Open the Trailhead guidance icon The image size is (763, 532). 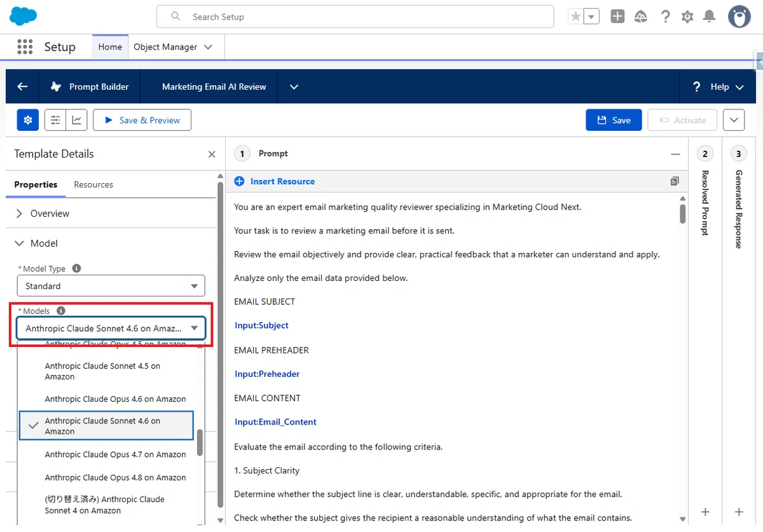click(x=641, y=17)
